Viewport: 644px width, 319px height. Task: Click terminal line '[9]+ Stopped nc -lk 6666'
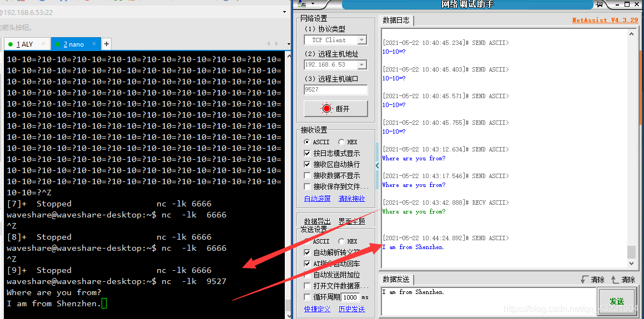pos(109,270)
